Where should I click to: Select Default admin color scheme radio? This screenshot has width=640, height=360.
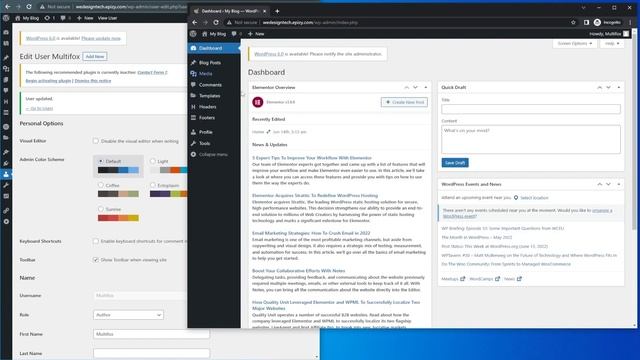pyautogui.click(x=101, y=161)
